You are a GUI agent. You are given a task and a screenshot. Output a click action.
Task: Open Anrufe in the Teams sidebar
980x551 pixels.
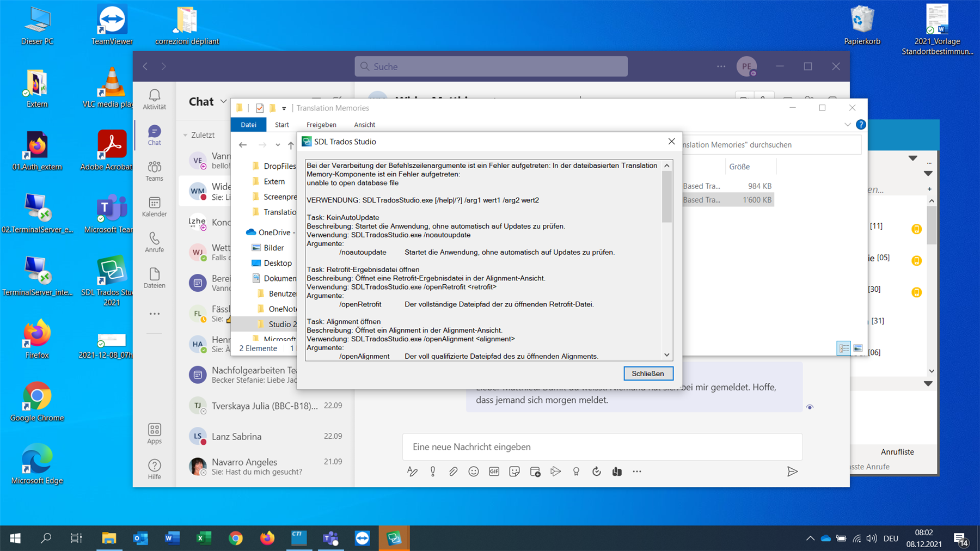click(155, 242)
